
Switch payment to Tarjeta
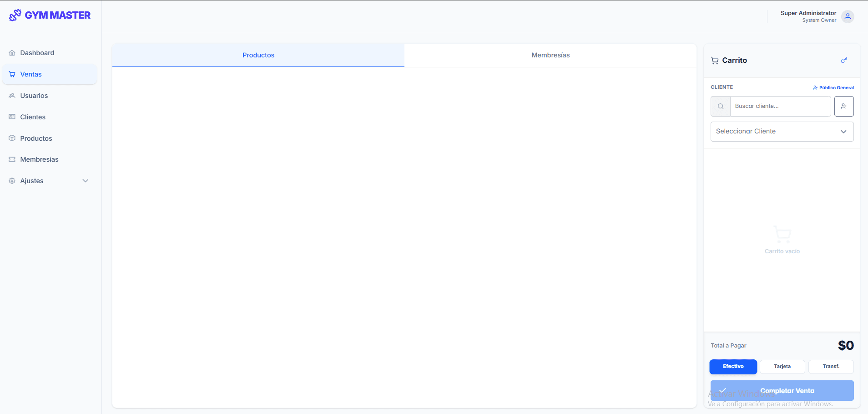point(782,367)
